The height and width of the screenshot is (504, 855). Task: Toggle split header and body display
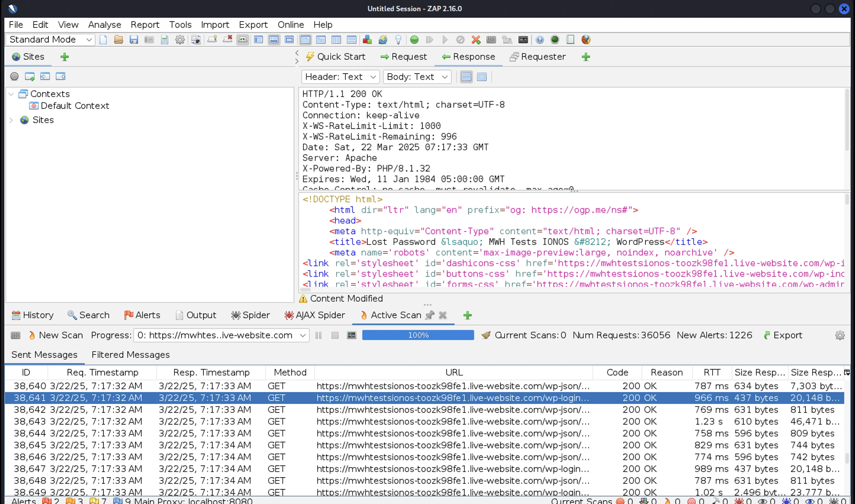(466, 77)
